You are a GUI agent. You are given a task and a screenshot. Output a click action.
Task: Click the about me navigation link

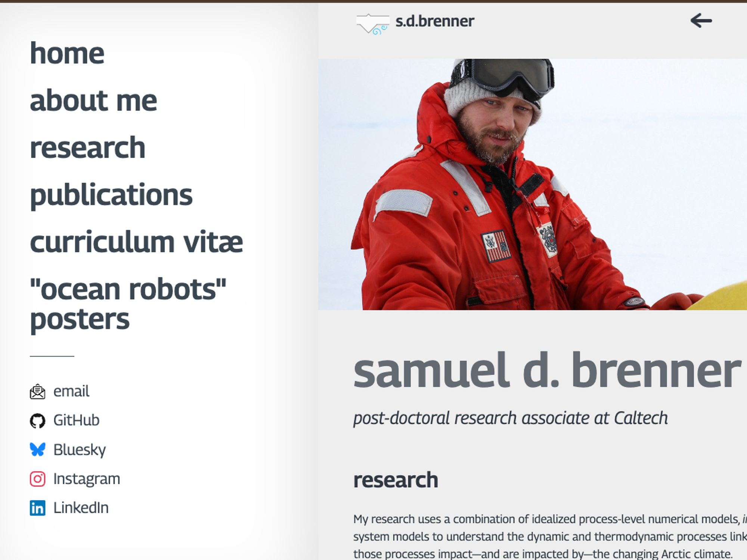(x=93, y=99)
